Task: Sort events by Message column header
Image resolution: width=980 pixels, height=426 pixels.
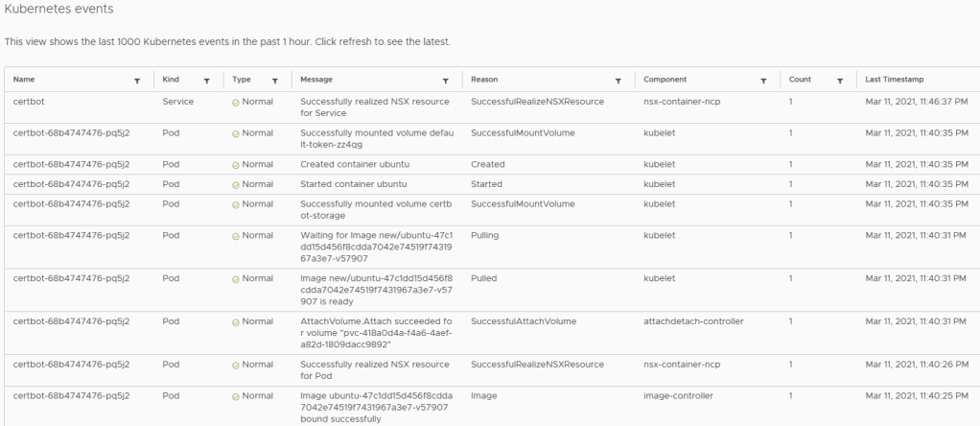Action: 316,80
